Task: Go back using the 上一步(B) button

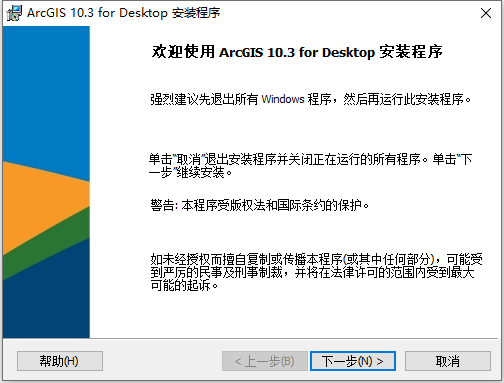Action: tap(265, 361)
